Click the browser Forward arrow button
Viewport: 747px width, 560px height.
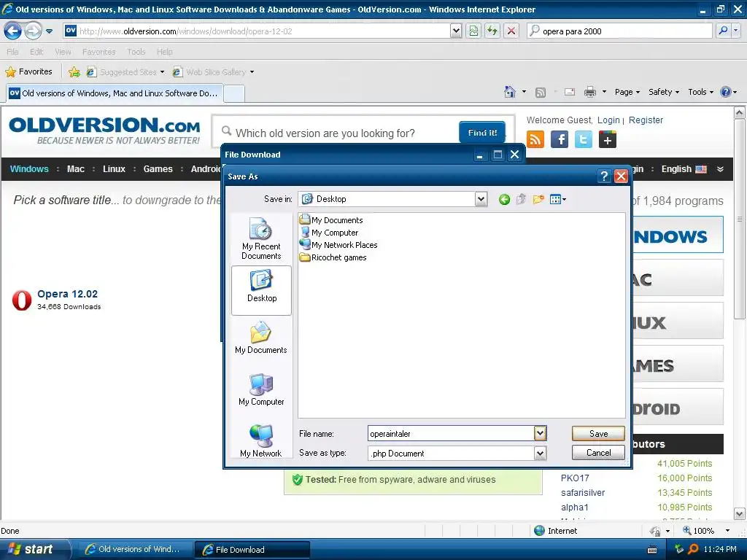pyautogui.click(x=33, y=31)
